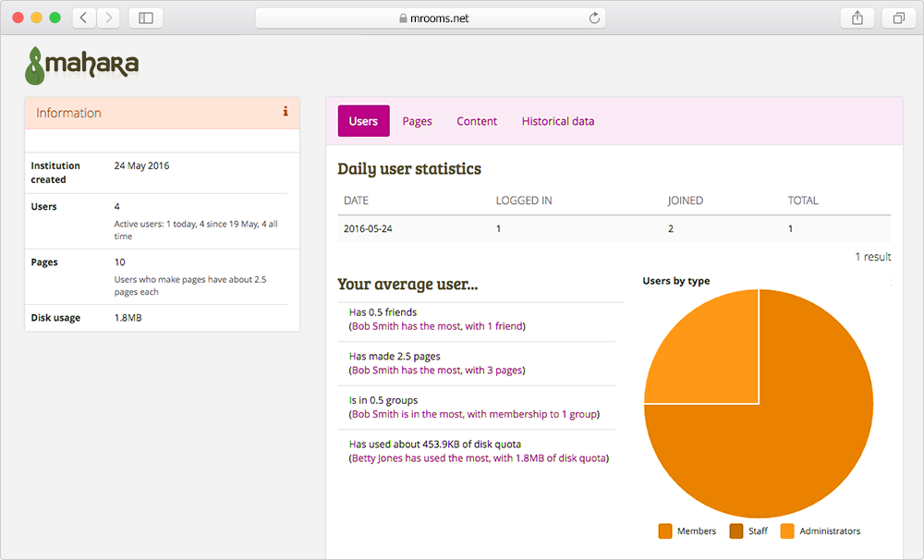Click the Information panel info icon
Viewport: 924px width, 560px height.
pyautogui.click(x=286, y=112)
